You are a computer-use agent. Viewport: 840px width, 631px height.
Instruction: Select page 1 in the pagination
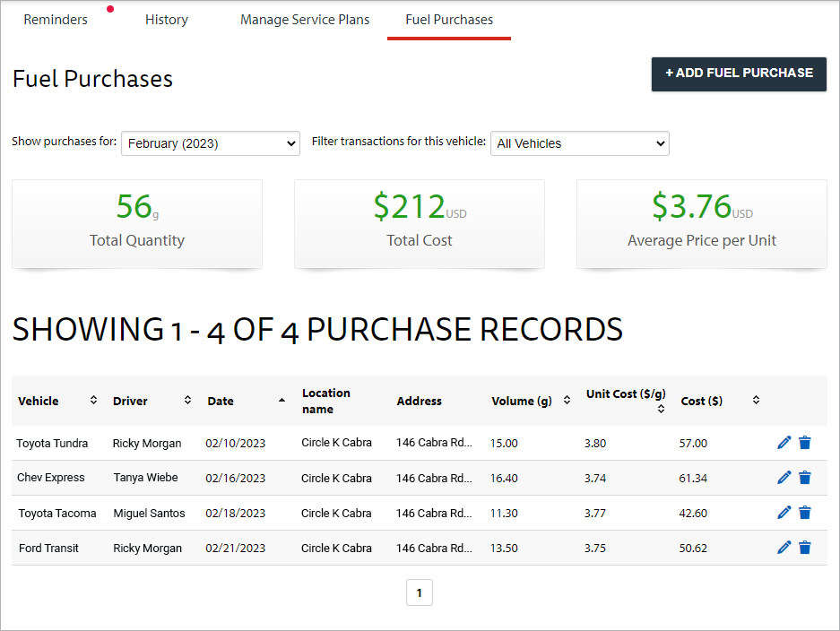coord(419,592)
